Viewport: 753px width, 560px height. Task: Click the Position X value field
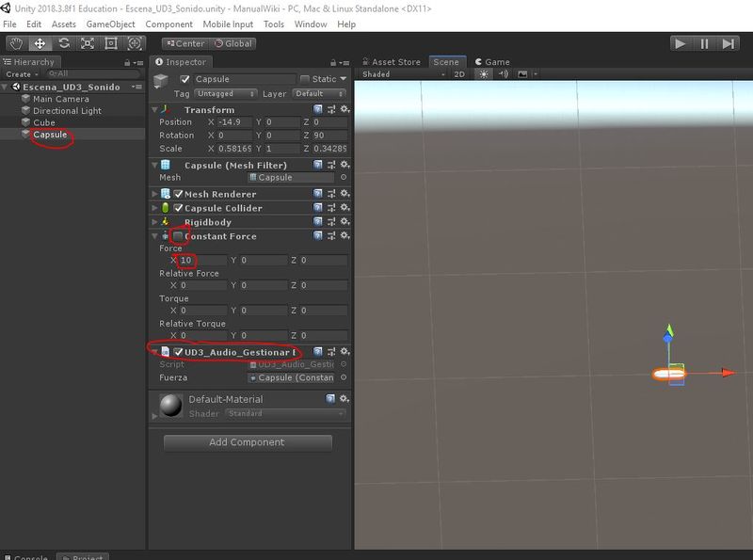click(234, 122)
